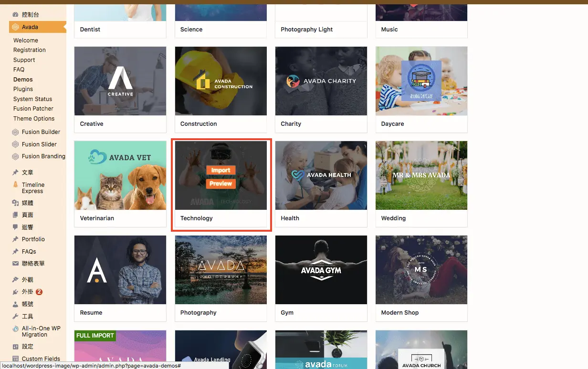The image size is (588, 369).
Task: Click the 迴響 comments bubble icon
Action: (x=16, y=227)
